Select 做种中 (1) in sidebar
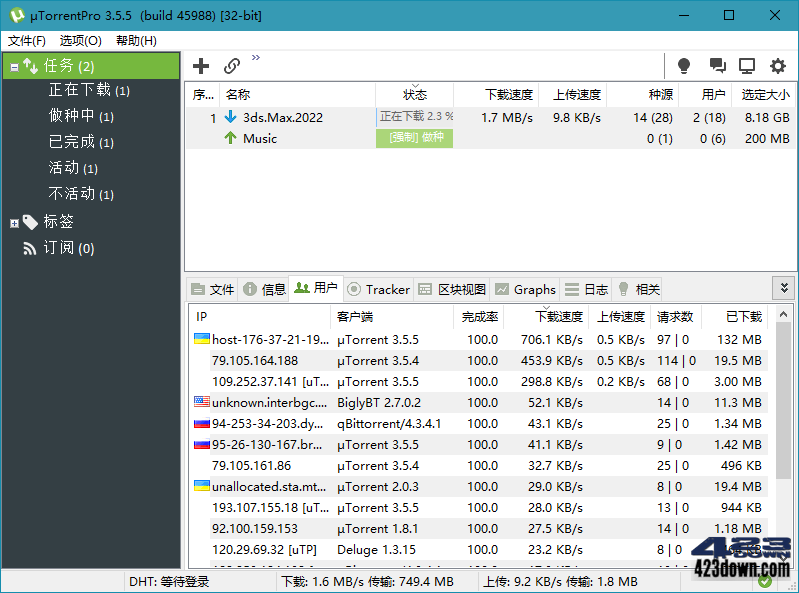799x593 pixels. coord(81,116)
